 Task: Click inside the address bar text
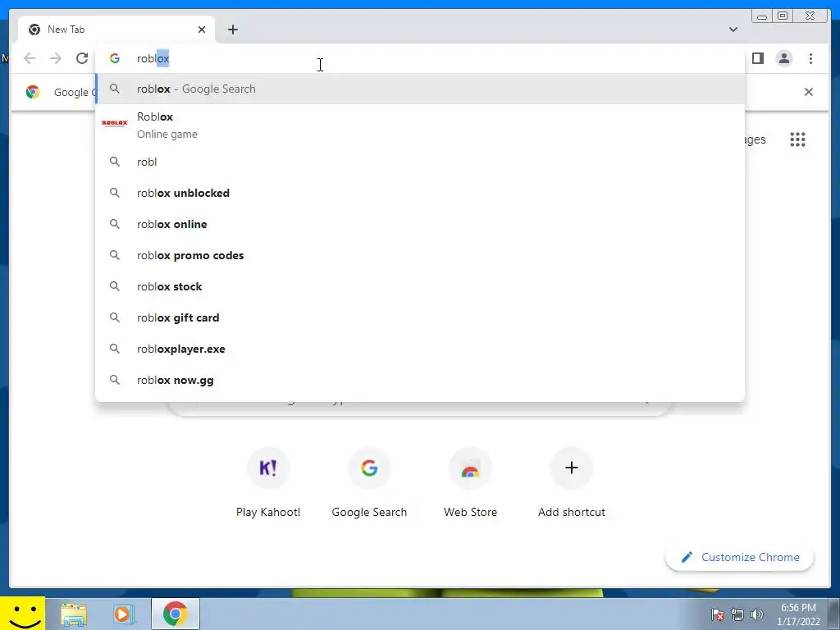153,58
